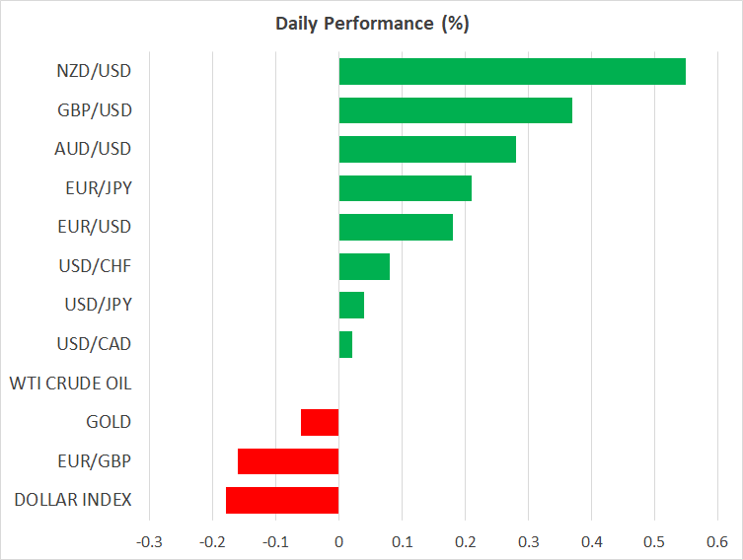Click the 0.6 axis tick label
The height and width of the screenshot is (560, 743).
click(x=717, y=542)
